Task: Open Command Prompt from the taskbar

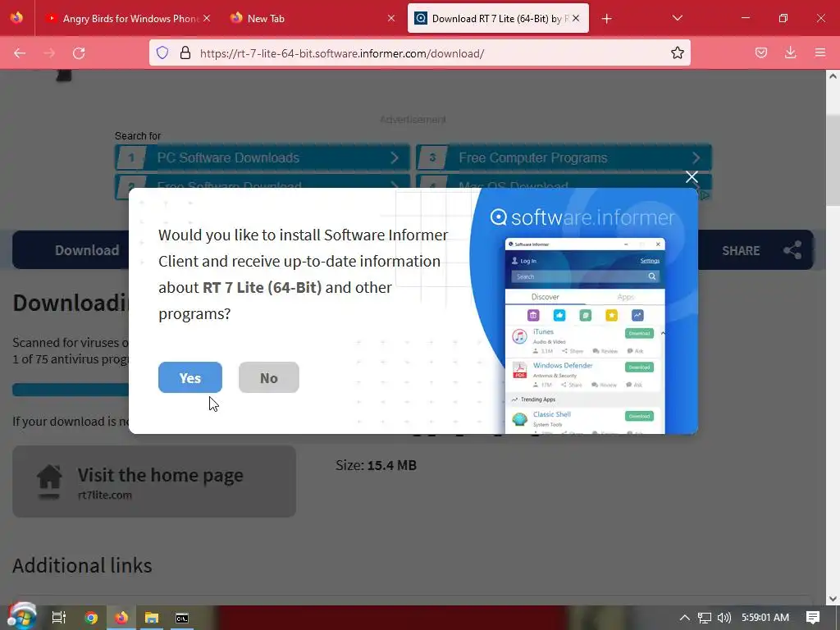Action: (182, 619)
